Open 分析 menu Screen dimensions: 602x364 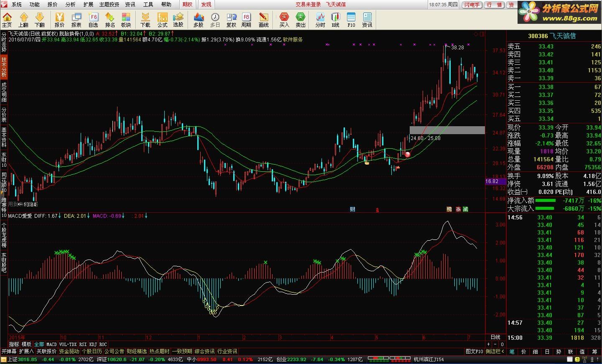71,4
